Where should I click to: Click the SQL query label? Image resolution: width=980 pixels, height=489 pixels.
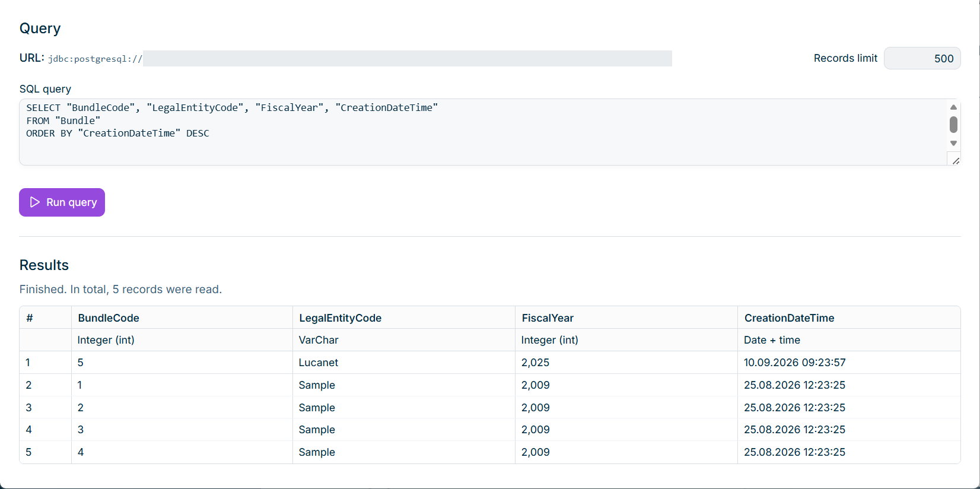click(45, 89)
